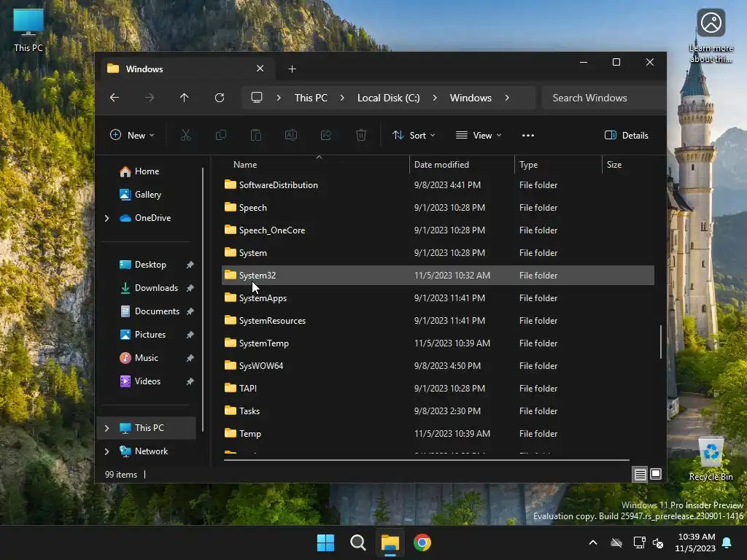Screen dimensions: 747x560
Task: Sort by Date modified column header
Action: coord(462,165)
